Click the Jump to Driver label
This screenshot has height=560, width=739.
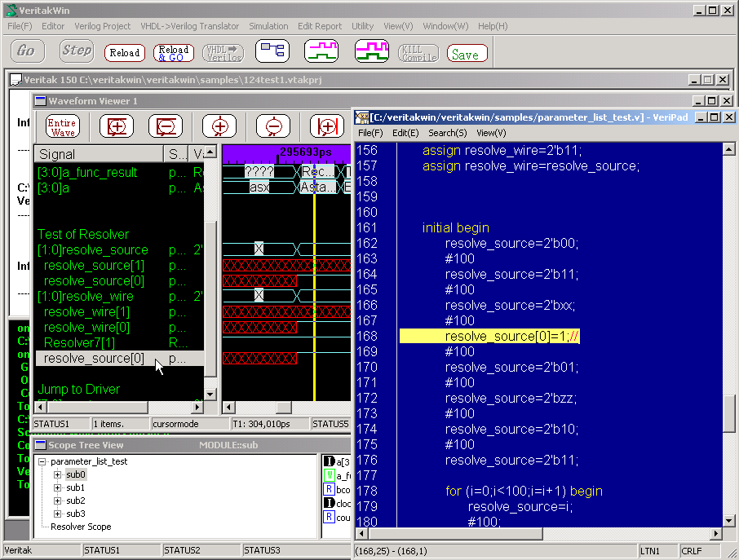point(78,390)
